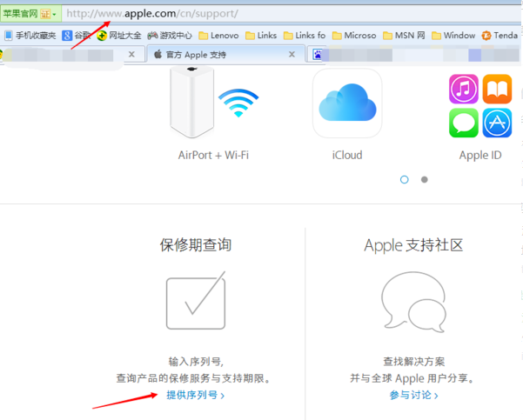Open the iCloud support icon
Image resolution: width=523 pixels, height=420 pixels.
pos(346,103)
